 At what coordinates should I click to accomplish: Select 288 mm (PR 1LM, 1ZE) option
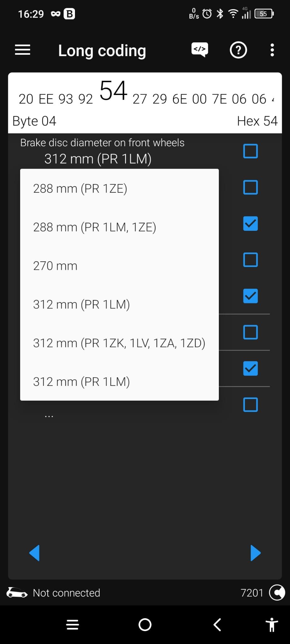click(x=94, y=227)
